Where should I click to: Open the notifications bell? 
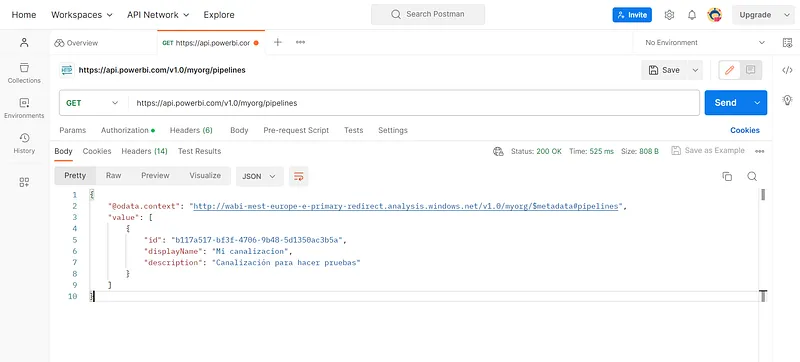pyautogui.click(x=692, y=15)
